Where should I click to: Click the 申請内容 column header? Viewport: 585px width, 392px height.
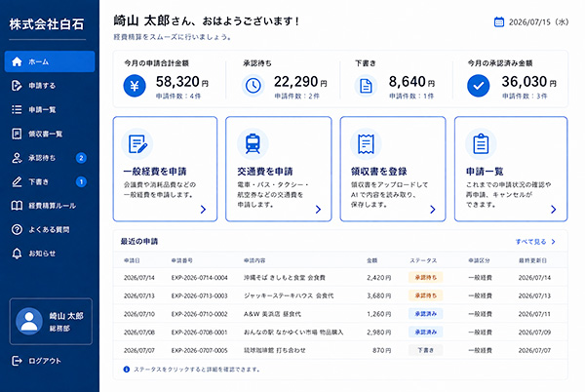coord(254,260)
